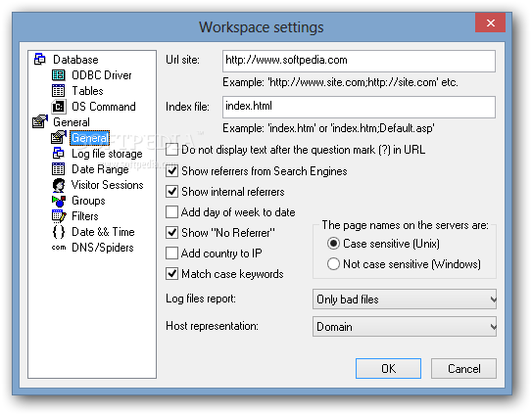This screenshot has width=532, height=415.
Task: Open the Host representation dropdown
Action: coord(404,327)
